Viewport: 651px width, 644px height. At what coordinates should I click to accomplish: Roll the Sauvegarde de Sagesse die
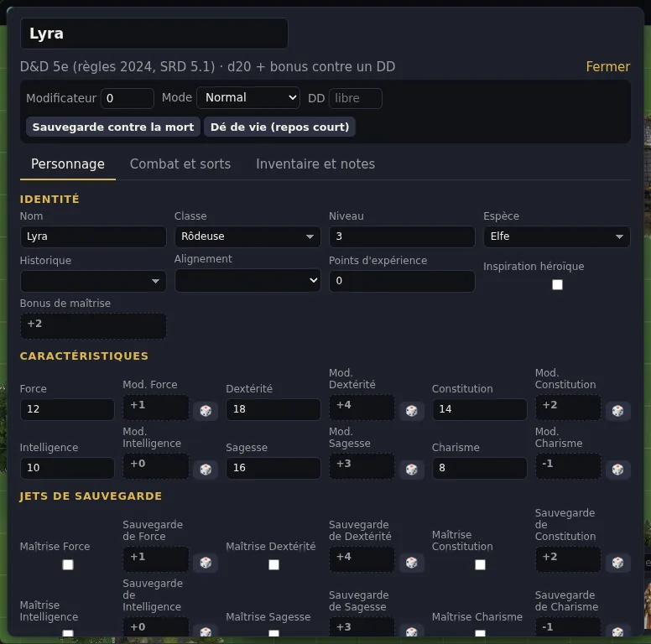pos(411,631)
